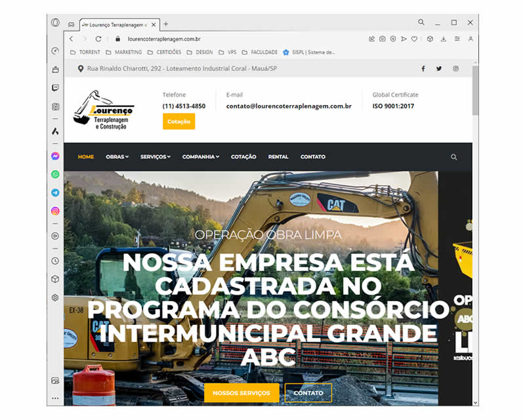Click the NOSSOS SERVIÇOS button

(241, 392)
